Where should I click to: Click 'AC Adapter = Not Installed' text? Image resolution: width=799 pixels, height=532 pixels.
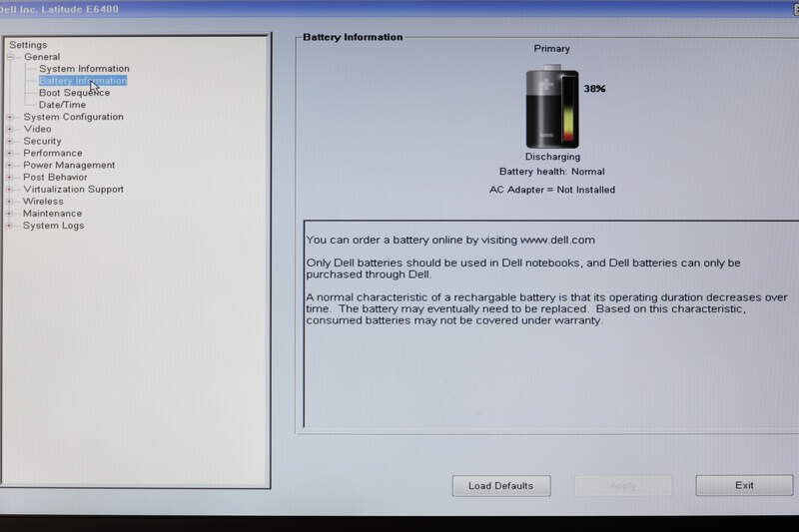tap(552, 190)
